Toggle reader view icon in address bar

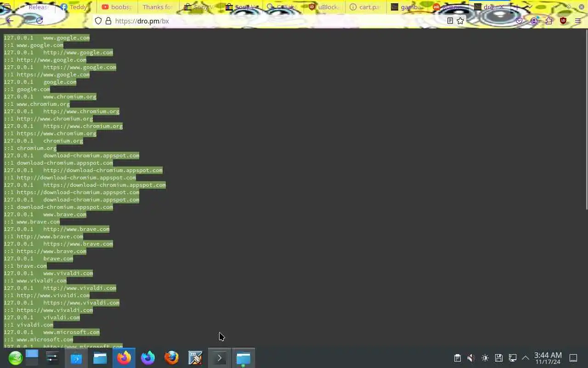click(x=450, y=21)
